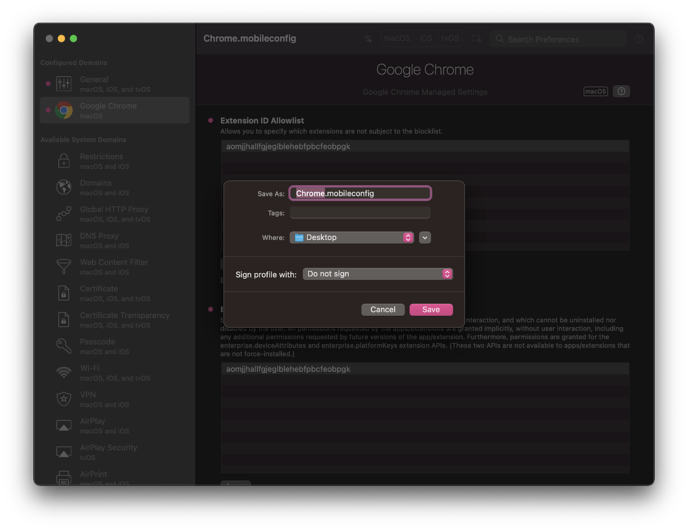Click the Chrome.mobileconfig window title
This screenshot has width=688, height=530.
click(250, 38)
